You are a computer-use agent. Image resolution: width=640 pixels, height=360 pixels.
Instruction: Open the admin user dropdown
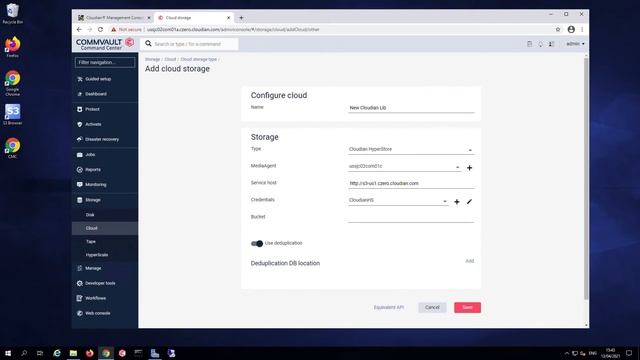pyautogui.click(x=575, y=44)
